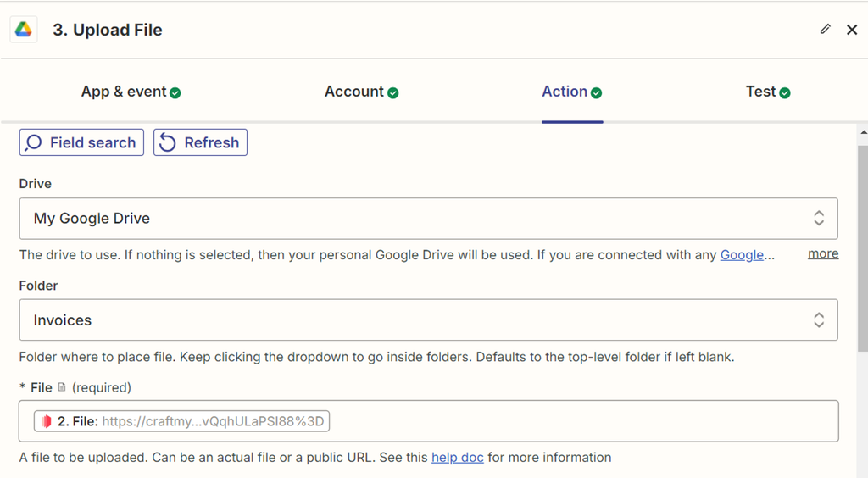The width and height of the screenshot is (868, 478).
Task: Close the Upload File panel
Action: click(x=852, y=30)
